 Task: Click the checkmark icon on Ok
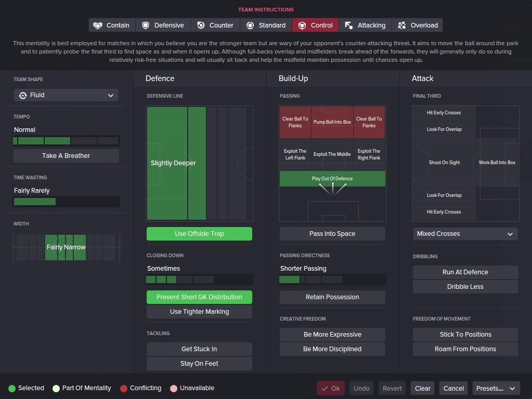coord(325,389)
